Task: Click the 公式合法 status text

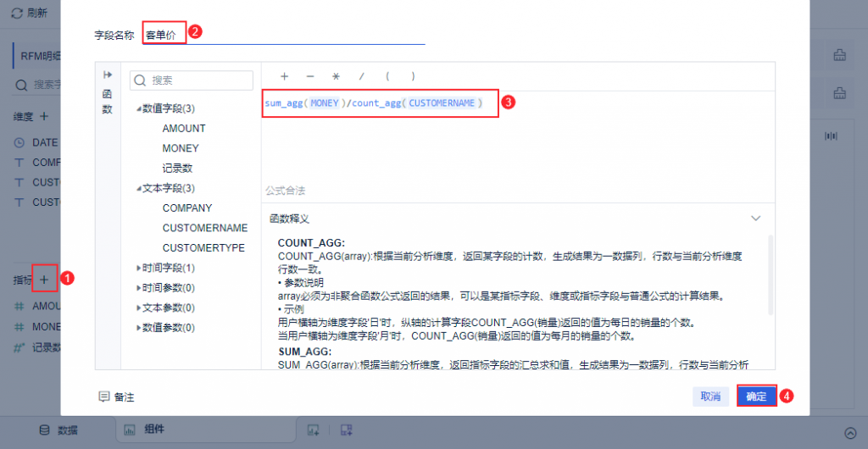Action: pos(285,191)
